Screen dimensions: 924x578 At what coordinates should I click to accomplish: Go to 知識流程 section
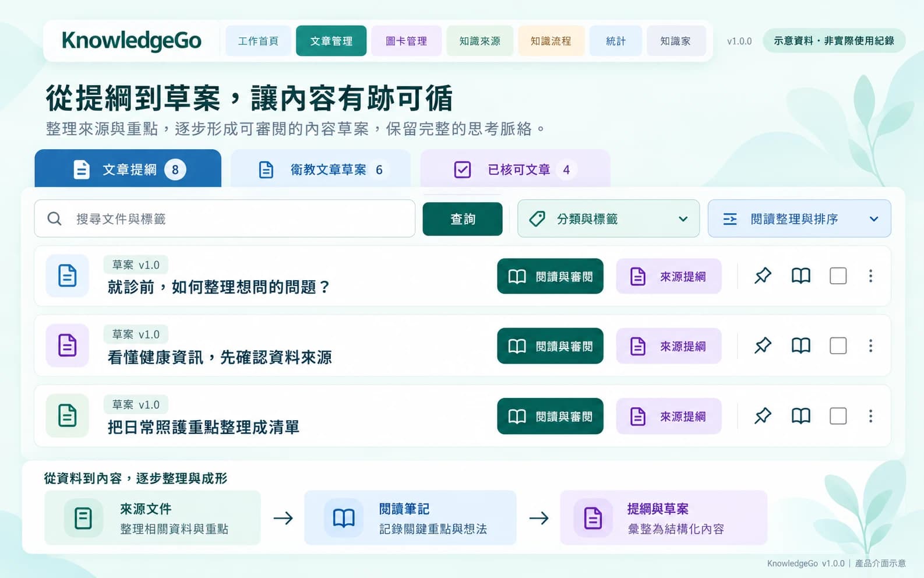point(551,41)
